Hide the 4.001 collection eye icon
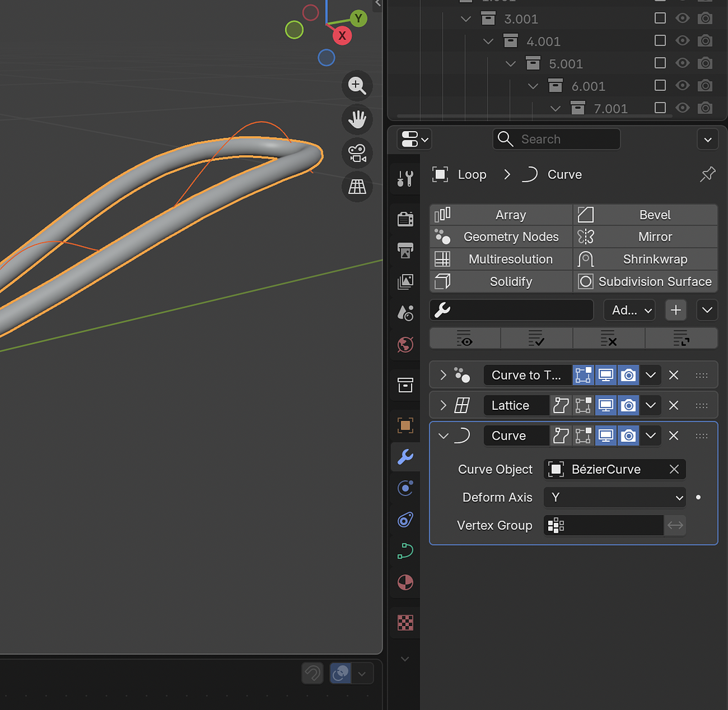The height and width of the screenshot is (710, 728). (x=682, y=41)
